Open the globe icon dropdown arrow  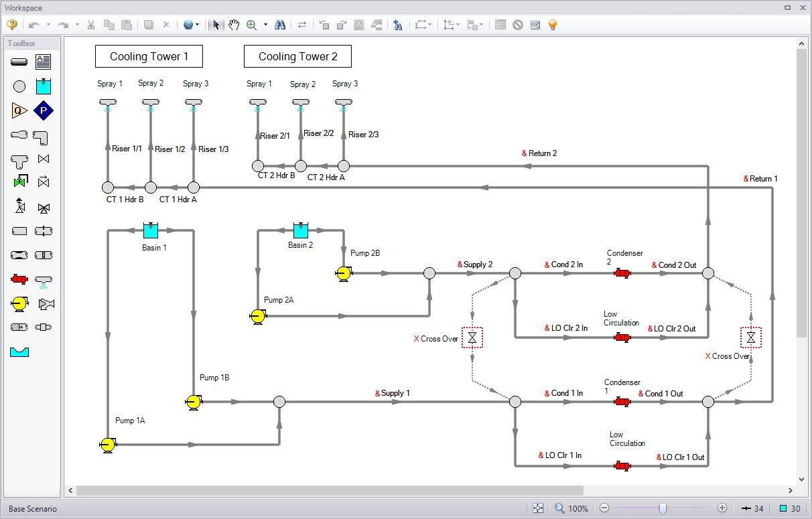198,25
